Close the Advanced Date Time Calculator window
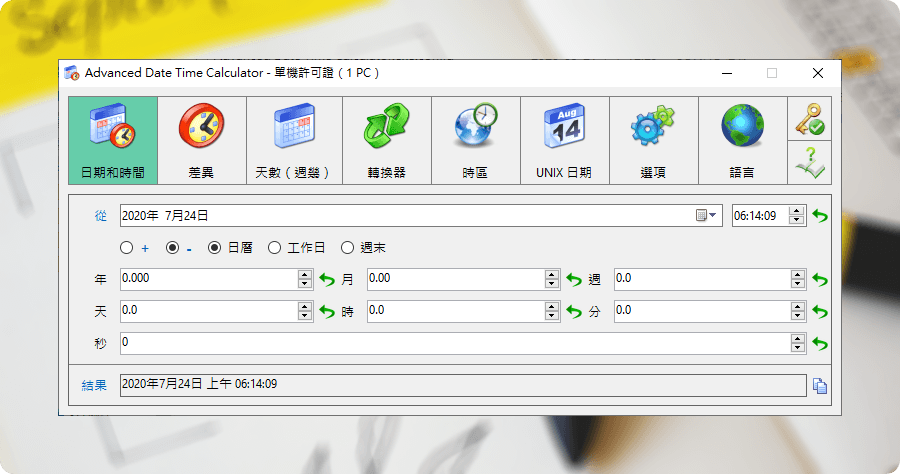This screenshot has width=900, height=474. [818, 73]
